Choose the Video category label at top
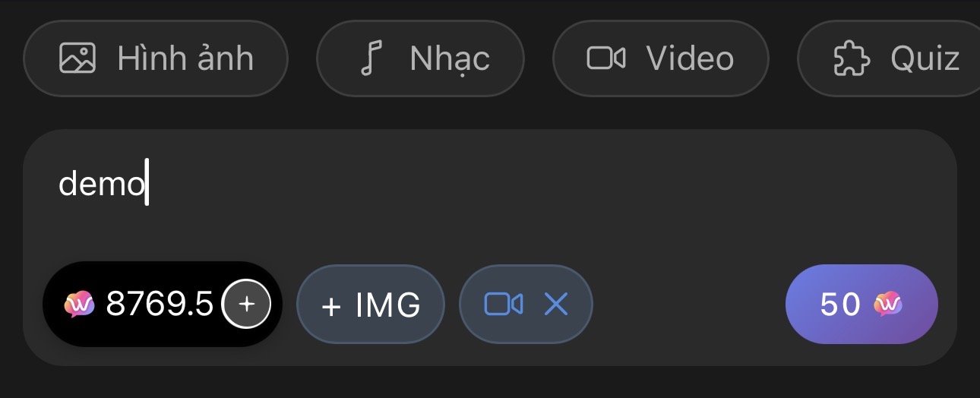This screenshot has width=980, height=398. [x=689, y=58]
